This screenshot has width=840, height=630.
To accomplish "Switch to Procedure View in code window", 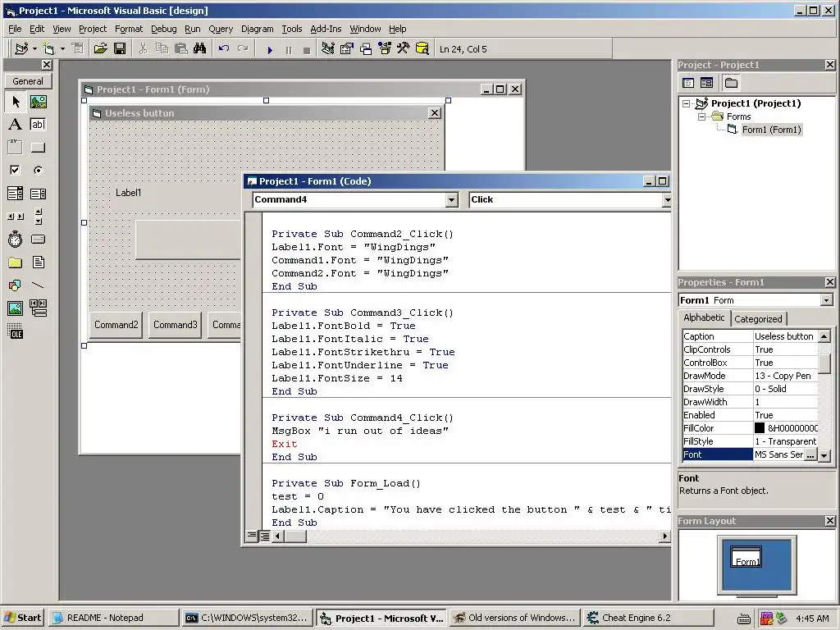I will pyautogui.click(x=252, y=536).
